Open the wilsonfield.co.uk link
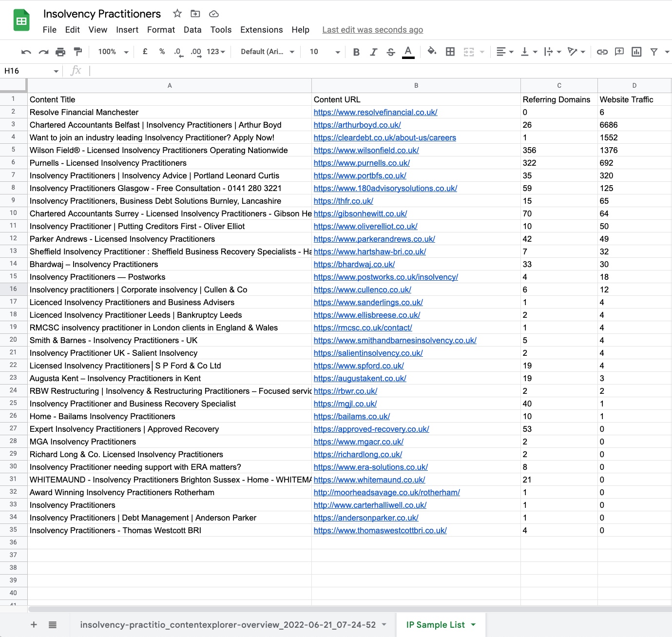672x637 pixels. coord(366,150)
